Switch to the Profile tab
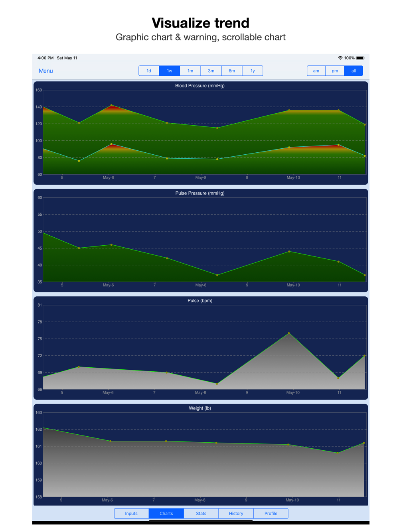This screenshot has width=399, height=532. [x=271, y=513]
